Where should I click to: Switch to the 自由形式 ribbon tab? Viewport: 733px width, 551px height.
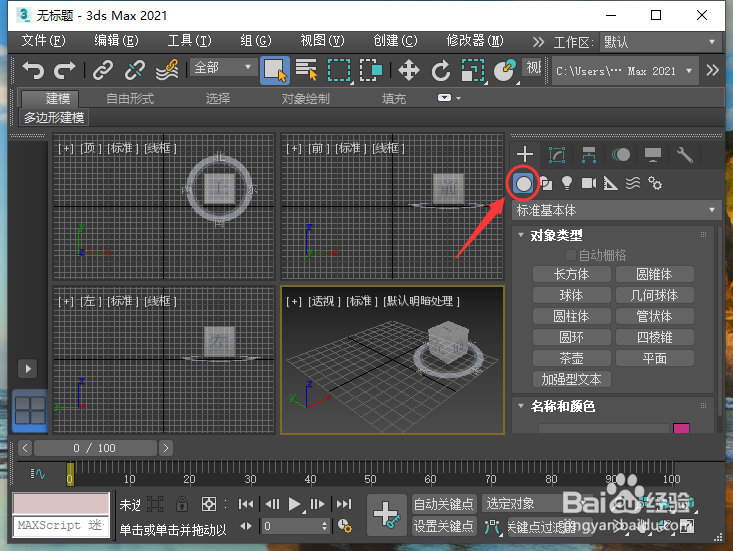[x=129, y=99]
